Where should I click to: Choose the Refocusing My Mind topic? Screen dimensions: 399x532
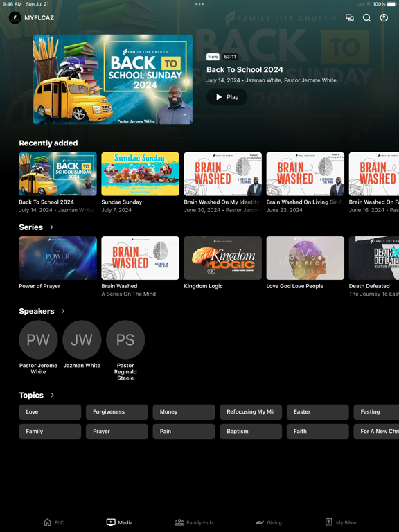[x=251, y=412]
